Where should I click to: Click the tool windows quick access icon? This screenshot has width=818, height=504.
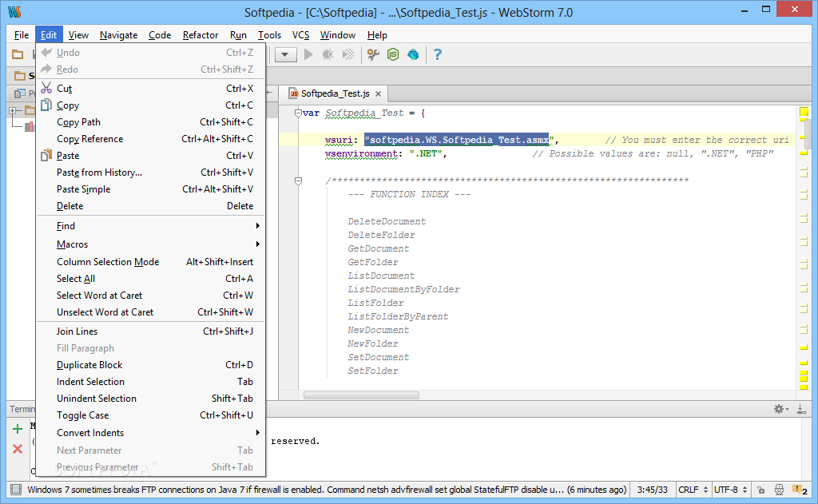click(16, 490)
